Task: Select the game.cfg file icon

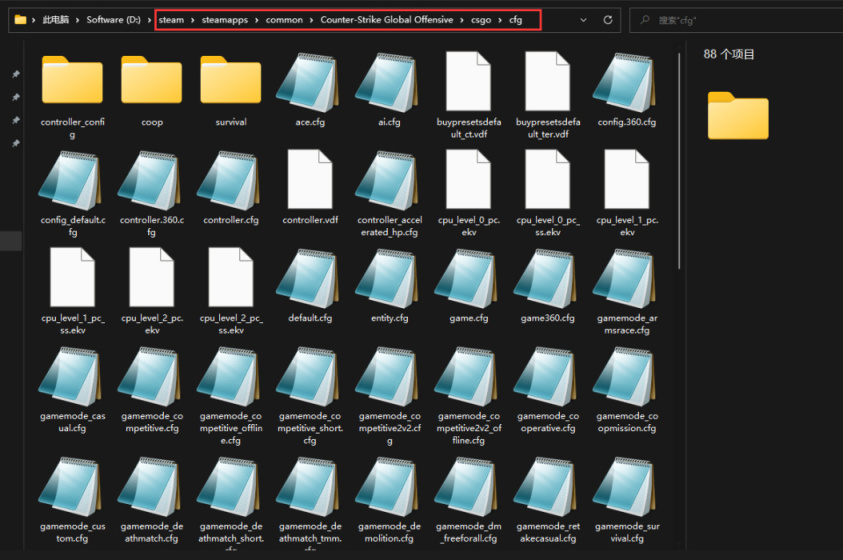Action: (x=468, y=278)
